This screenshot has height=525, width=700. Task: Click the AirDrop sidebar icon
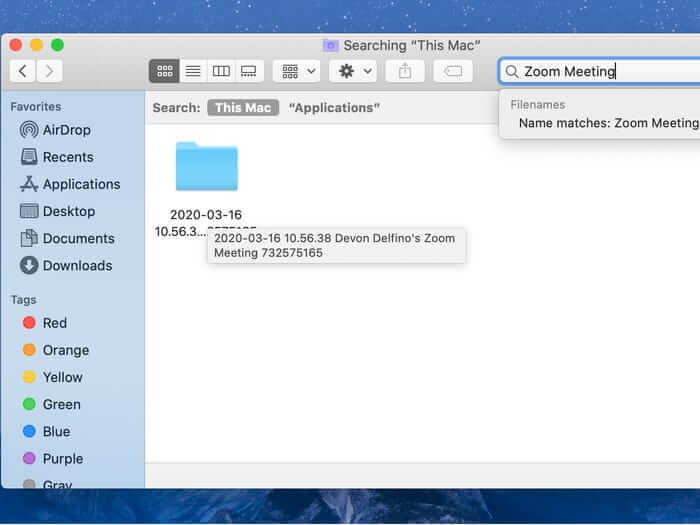(x=29, y=130)
